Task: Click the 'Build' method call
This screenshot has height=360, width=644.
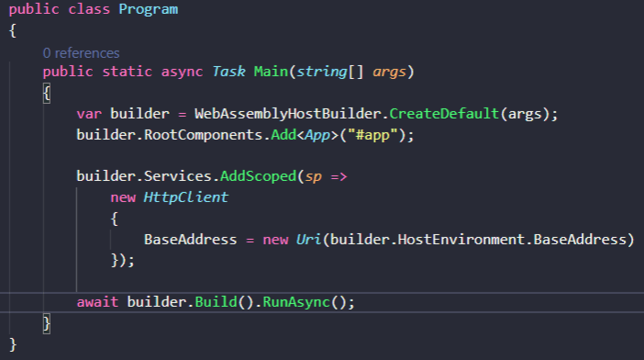Action: tap(216, 302)
